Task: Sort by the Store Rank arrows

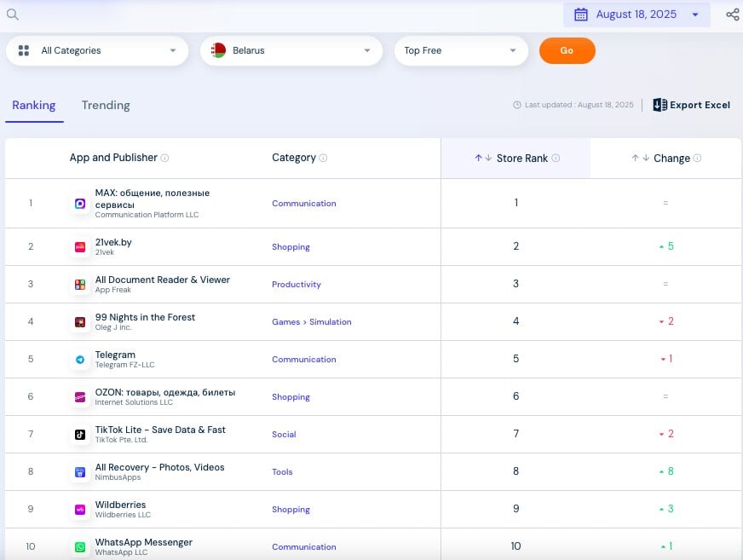Action: tap(483, 158)
